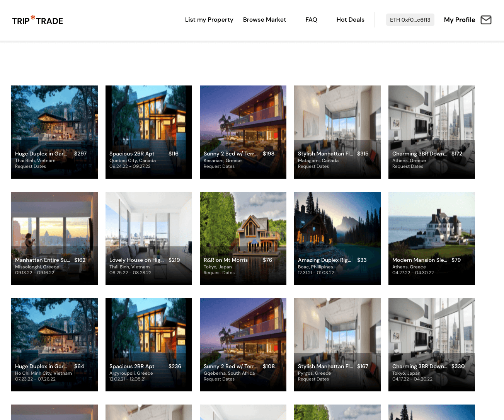Click dates 08.25.22 - 08.28.22
Viewport: 504px width, 420px height.
point(130,273)
